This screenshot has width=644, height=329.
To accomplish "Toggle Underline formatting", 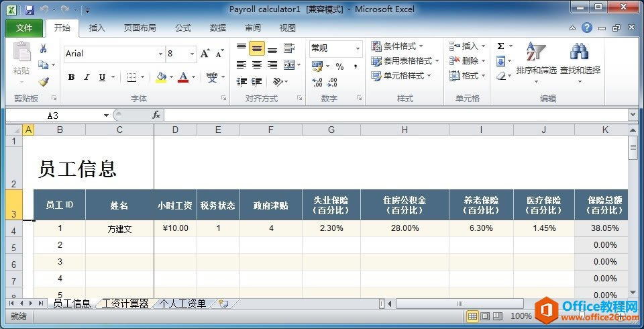I will tap(102, 77).
